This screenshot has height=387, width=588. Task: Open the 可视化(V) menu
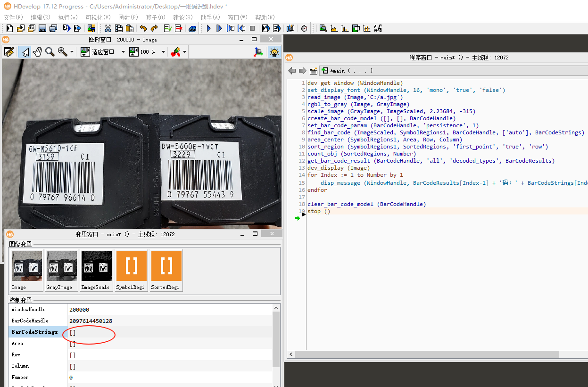click(98, 17)
